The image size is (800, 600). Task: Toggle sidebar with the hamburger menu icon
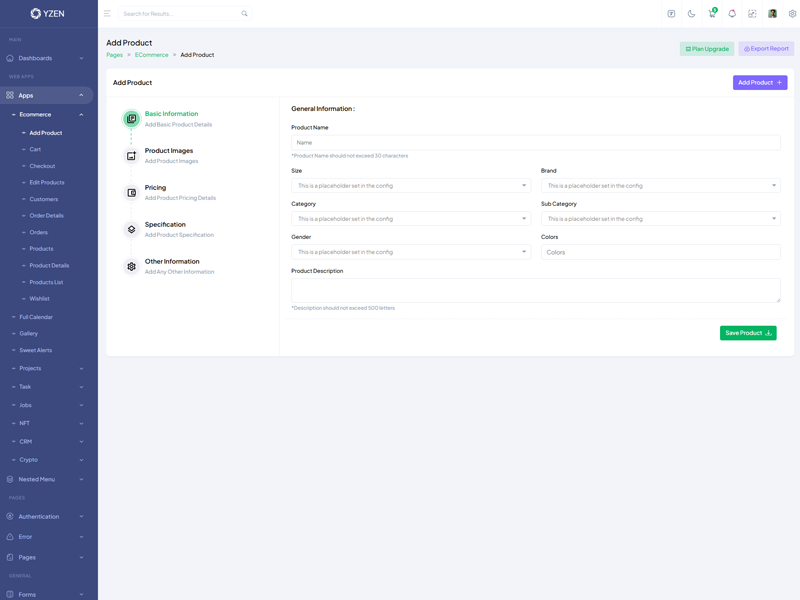tap(107, 14)
